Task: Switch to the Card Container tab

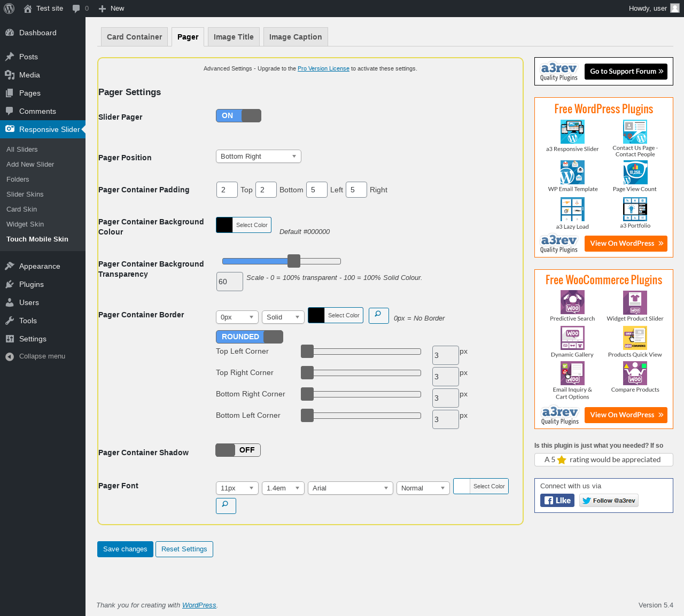Action: point(134,37)
